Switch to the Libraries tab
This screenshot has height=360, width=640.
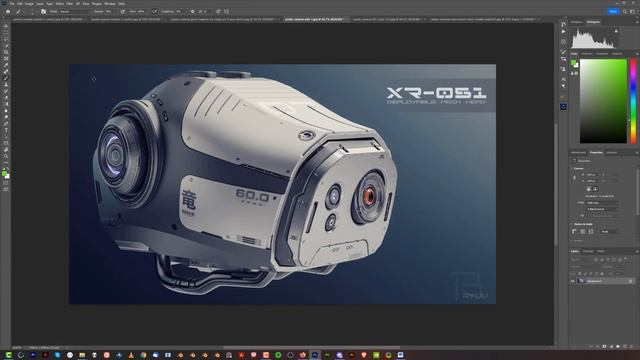pos(612,153)
